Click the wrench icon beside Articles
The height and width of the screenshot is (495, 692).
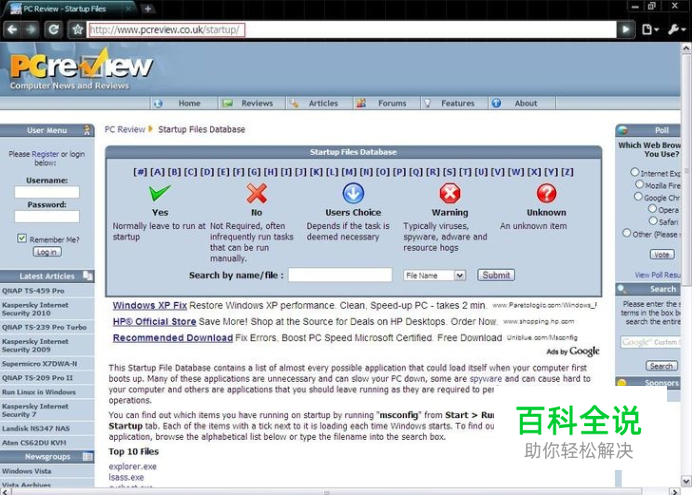click(294, 103)
